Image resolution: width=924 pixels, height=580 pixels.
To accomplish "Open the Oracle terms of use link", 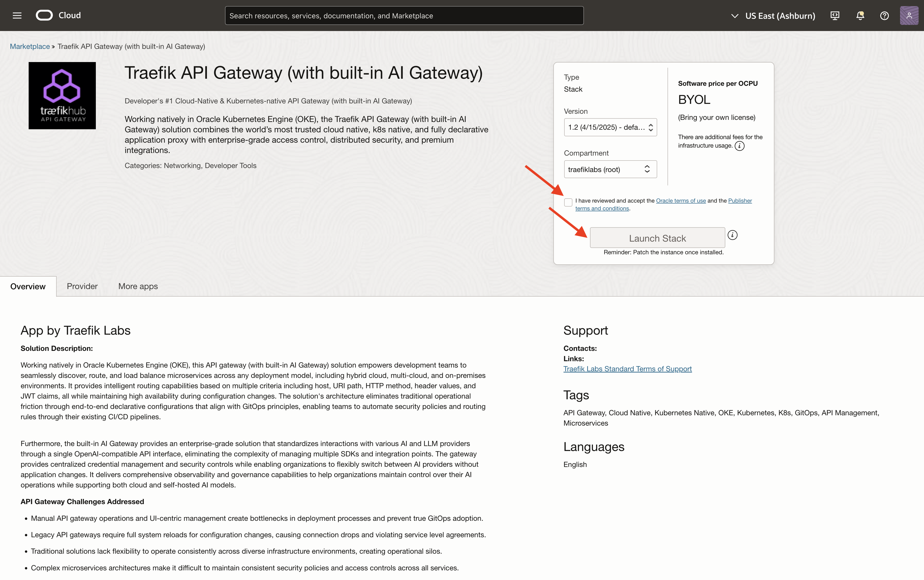I will click(x=680, y=201).
